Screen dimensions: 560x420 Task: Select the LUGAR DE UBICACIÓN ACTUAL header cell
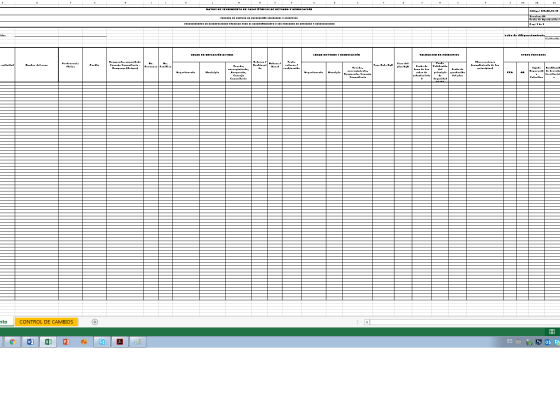212,55
